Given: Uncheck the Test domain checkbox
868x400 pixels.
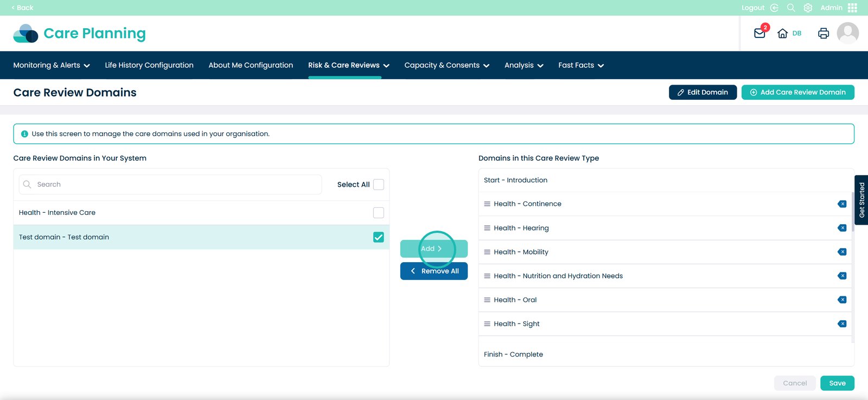Looking at the screenshot, I should click(379, 237).
